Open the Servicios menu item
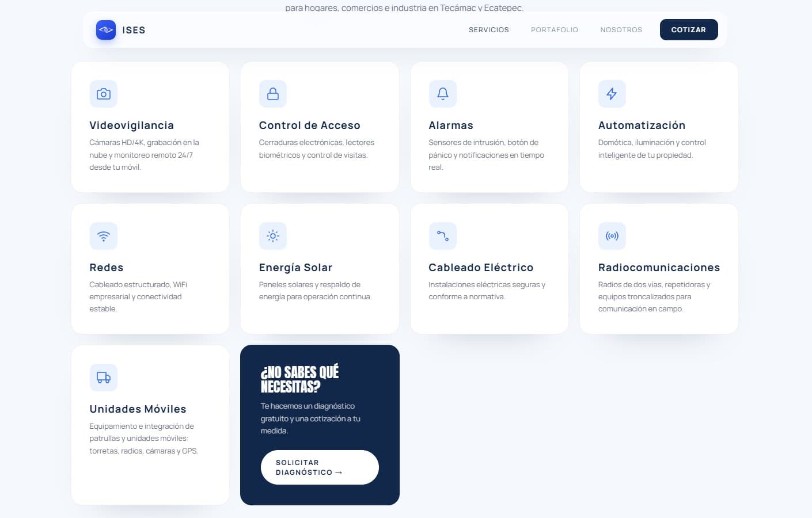This screenshot has width=812, height=518. [x=489, y=30]
